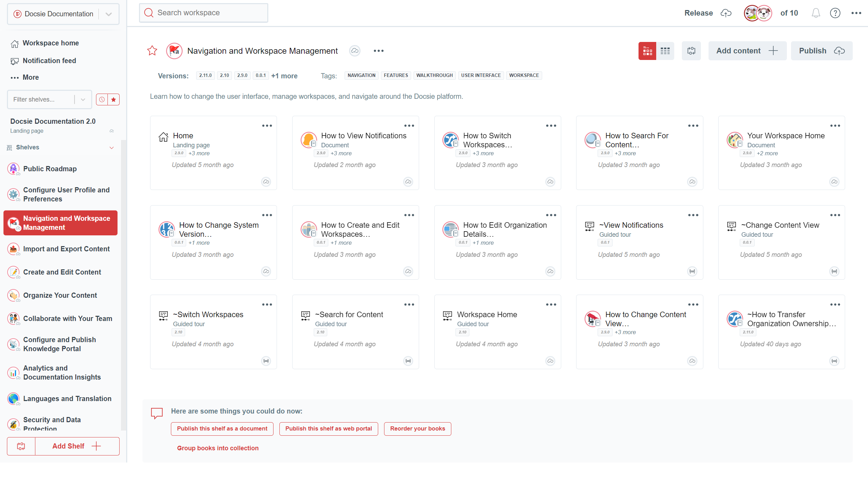Click Reorder your books
Viewport: 868px width, 478px height.
click(417, 429)
